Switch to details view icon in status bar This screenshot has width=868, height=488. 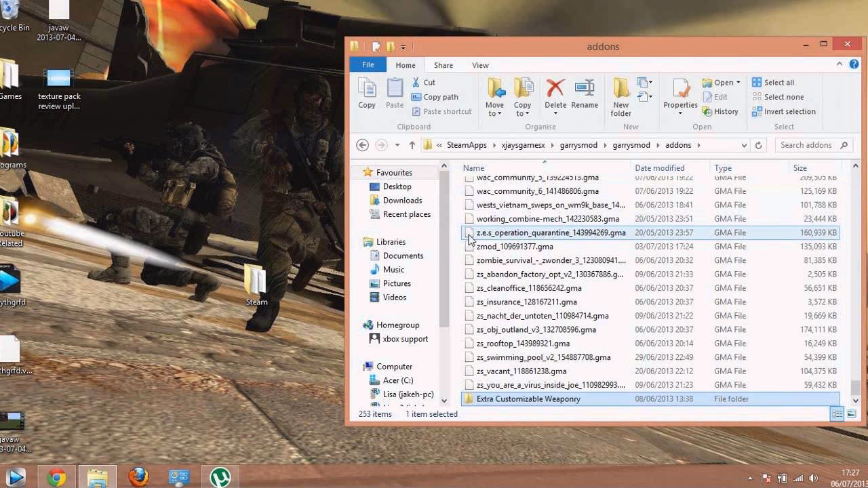point(837,413)
